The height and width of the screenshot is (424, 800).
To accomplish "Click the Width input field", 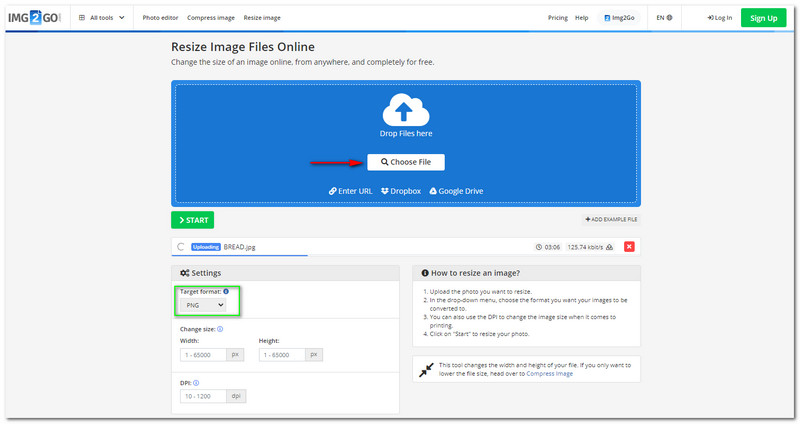I will (204, 354).
